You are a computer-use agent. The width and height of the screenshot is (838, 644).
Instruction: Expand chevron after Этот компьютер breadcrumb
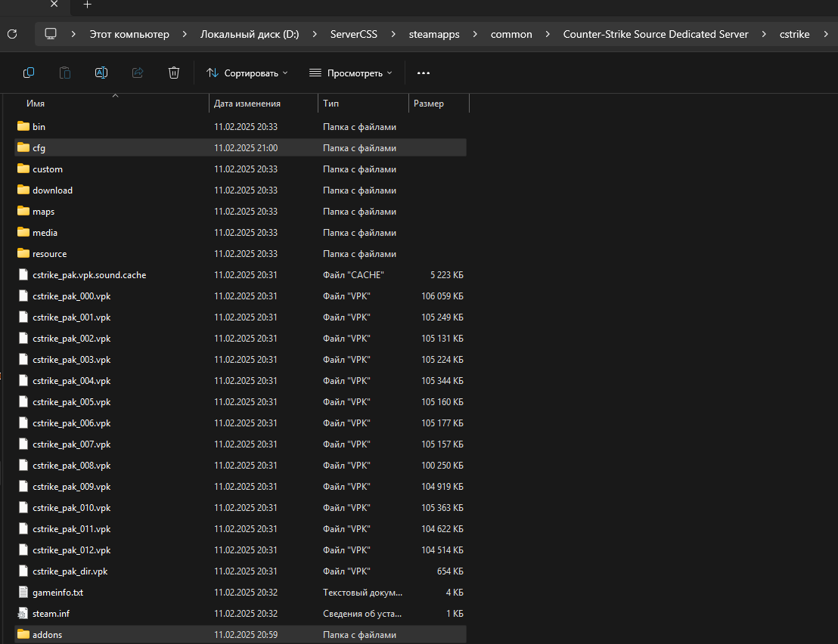[x=185, y=34]
